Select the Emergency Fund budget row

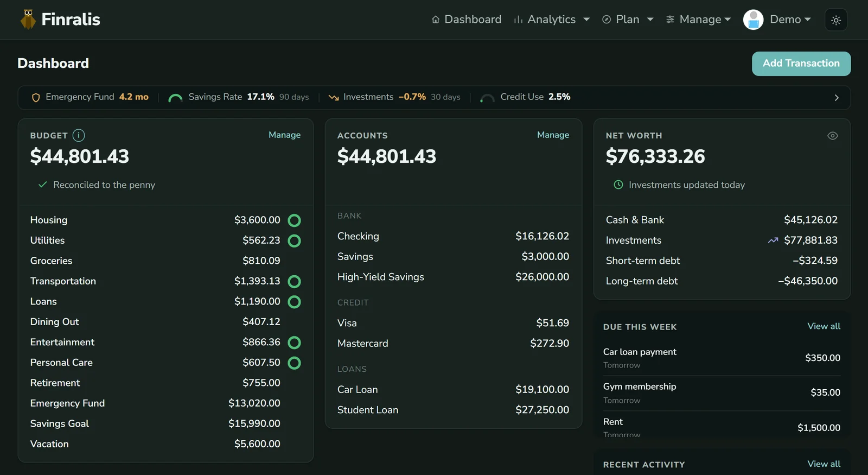[x=165, y=403]
